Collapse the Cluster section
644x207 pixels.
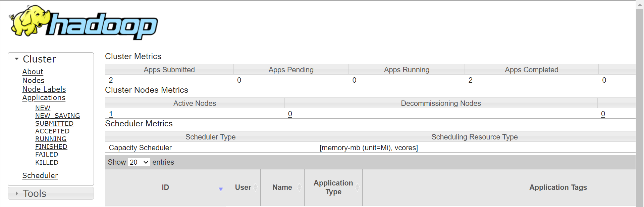pyautogui.click(x=17, y=59)
